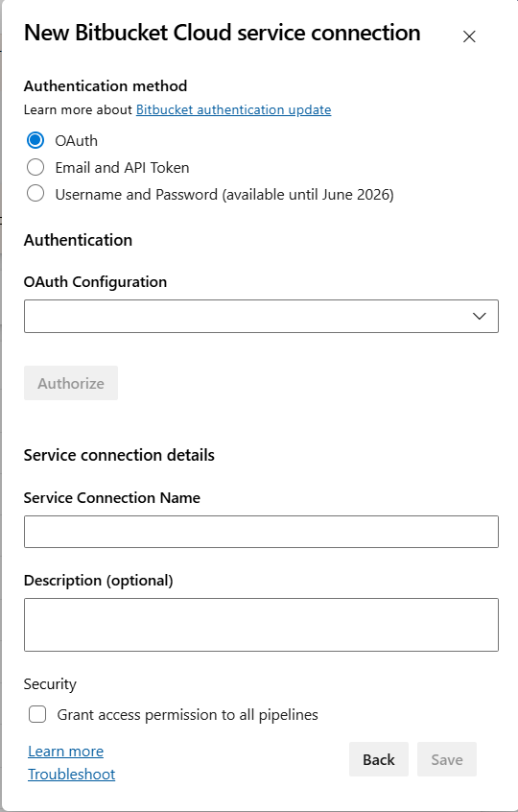The width and height of the screenshot is (518, 812).
Task: Click the Service Connection Name label
Action: tap(112, 497)
